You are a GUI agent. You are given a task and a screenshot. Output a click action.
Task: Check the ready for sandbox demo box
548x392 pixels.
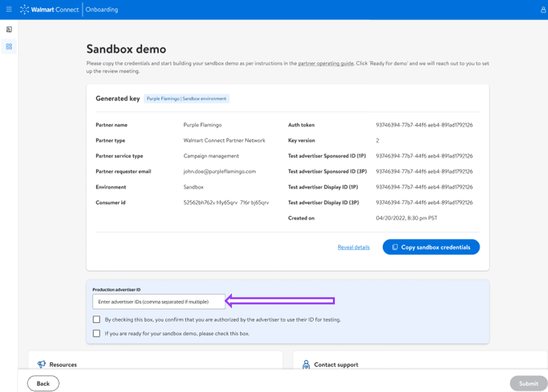pyautogui.click(x=97, y=333)
